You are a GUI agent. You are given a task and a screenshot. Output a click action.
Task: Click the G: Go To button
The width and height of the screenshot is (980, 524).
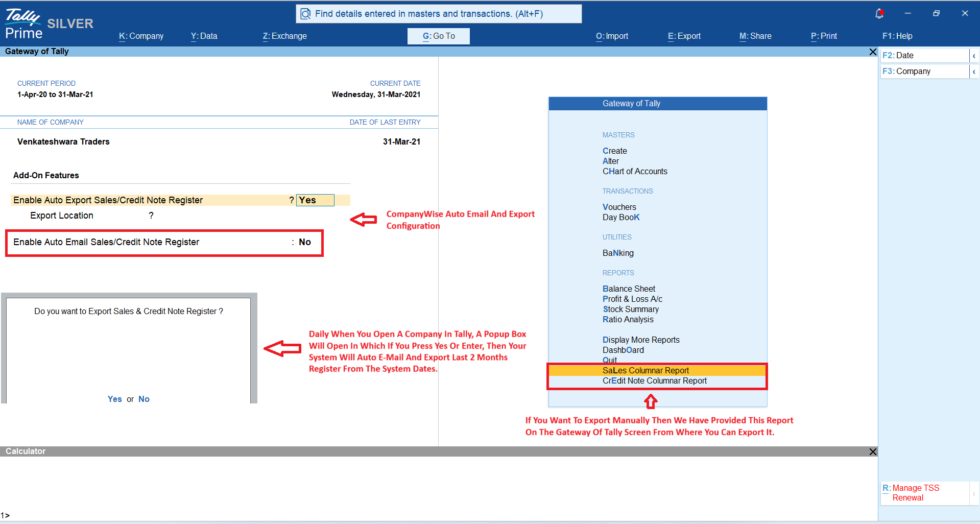[439, 36]
